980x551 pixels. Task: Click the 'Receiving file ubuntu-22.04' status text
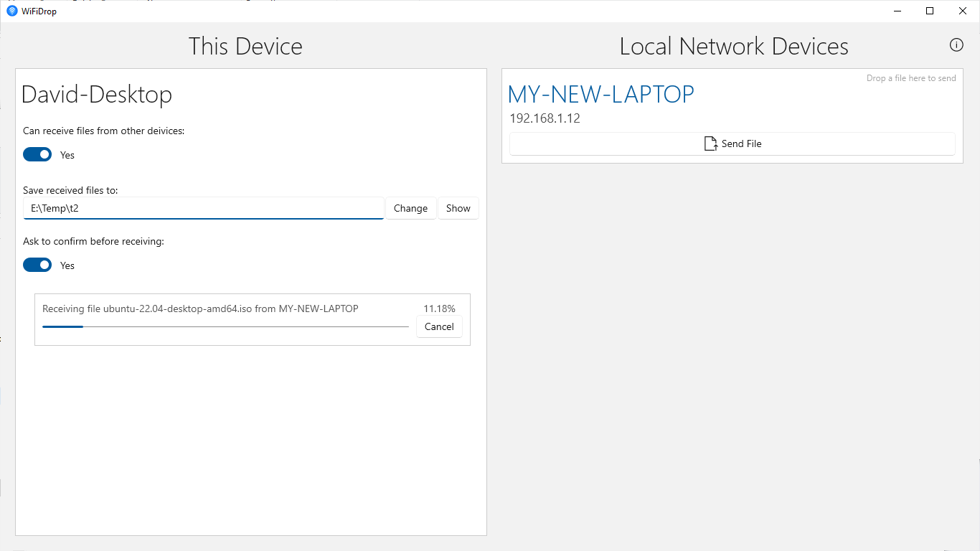coord(200,309)
